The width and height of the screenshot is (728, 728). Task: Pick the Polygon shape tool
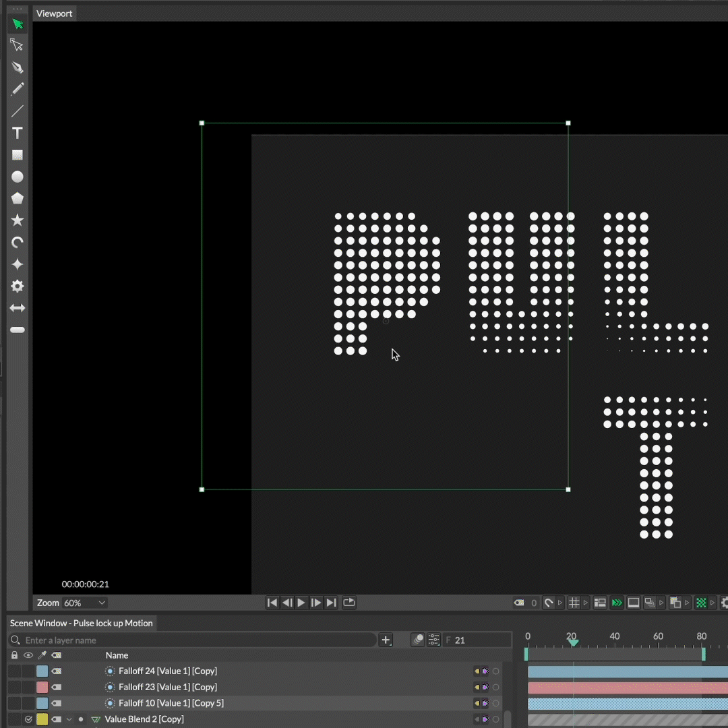(x=18, y=198)
